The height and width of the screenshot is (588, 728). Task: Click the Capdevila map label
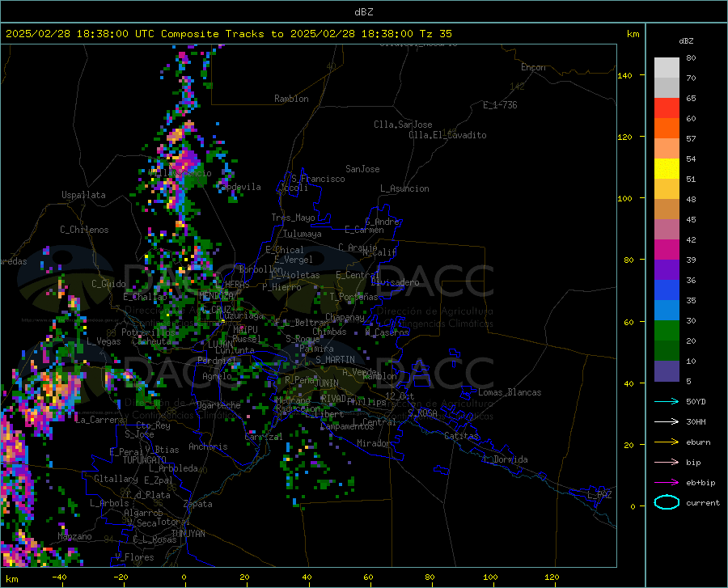tap(239, 187)
